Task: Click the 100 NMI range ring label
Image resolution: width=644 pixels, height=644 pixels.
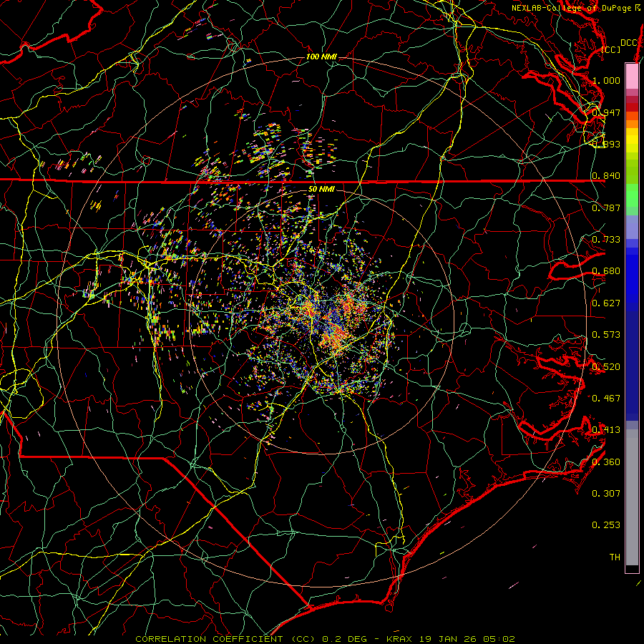Action: point(321,57)
